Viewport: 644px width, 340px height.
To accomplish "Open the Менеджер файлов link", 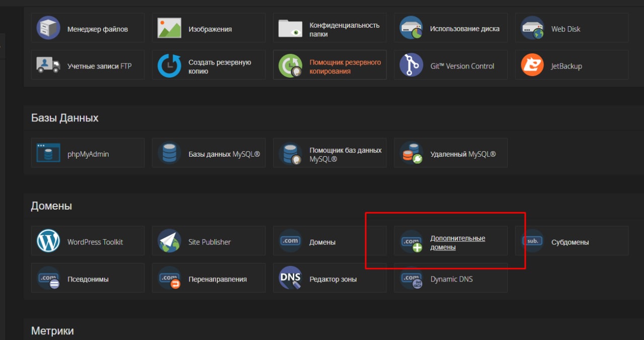I will (x=98, y=29).
